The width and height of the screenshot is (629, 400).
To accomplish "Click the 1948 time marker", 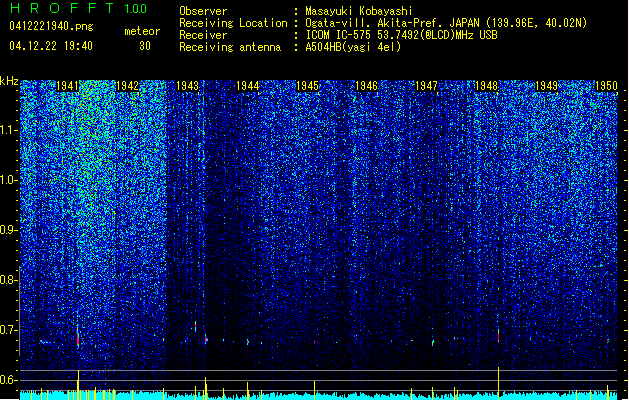I will 486,86.
